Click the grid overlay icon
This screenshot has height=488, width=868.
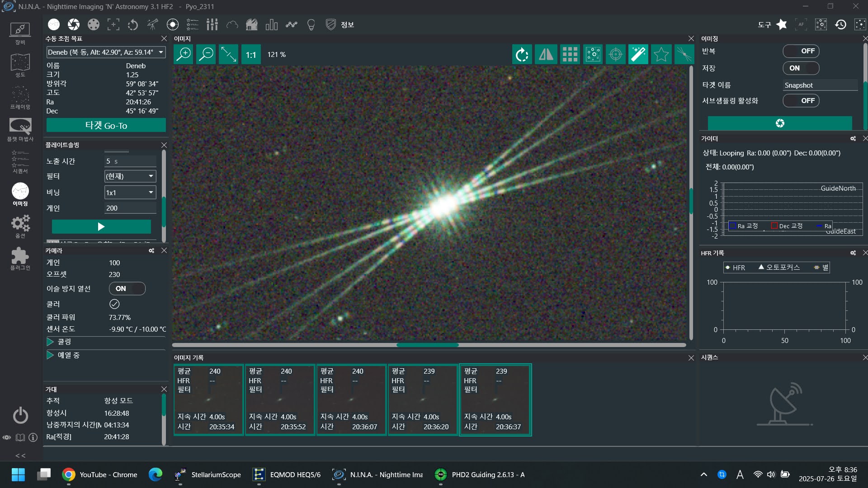(x=570, y=55)
